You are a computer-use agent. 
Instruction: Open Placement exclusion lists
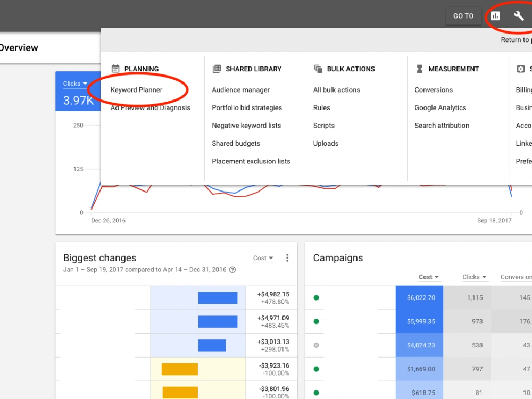point(251,161)
